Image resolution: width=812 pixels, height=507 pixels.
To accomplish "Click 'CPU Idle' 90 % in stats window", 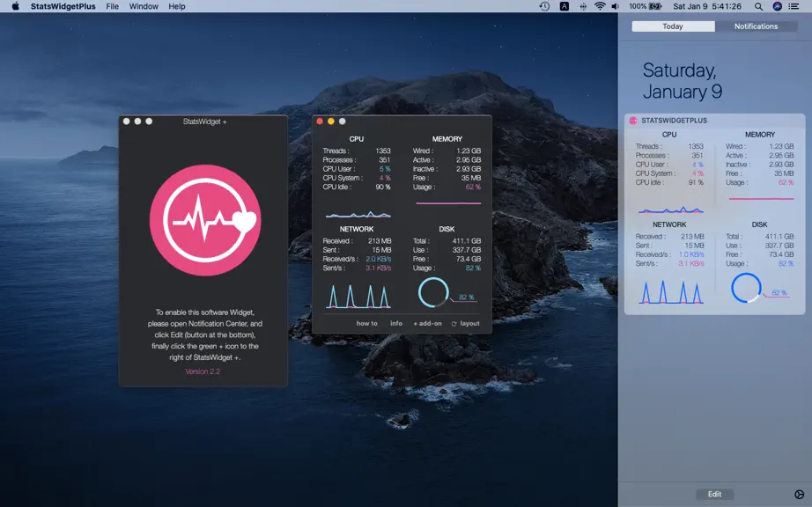I will pos(383,187).
